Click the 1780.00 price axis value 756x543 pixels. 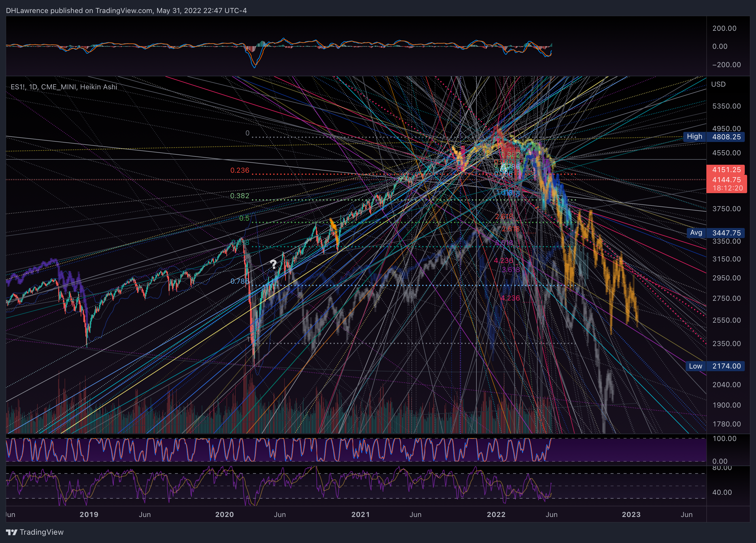726,424
